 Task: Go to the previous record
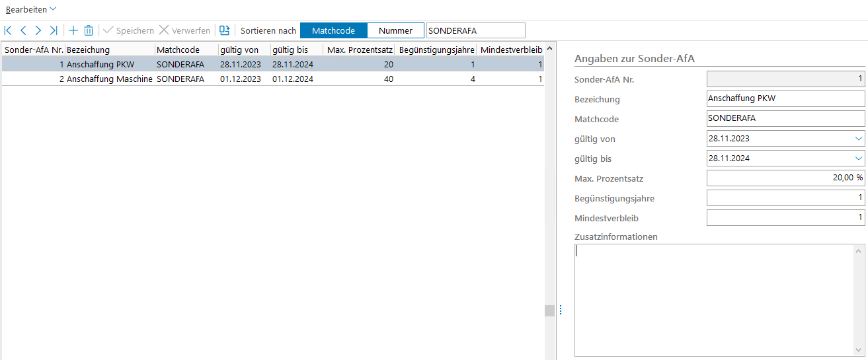pyautogui.click(x=23, y=30)
